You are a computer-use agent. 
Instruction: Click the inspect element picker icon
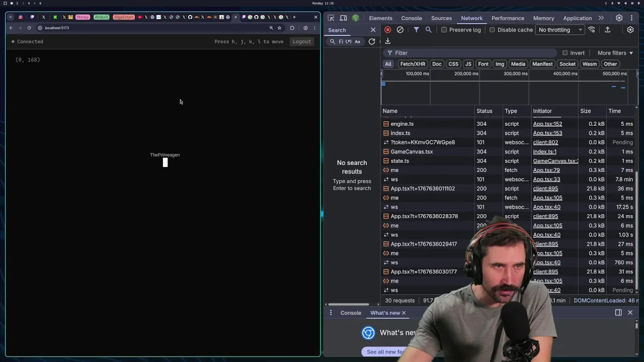(331, 18)
